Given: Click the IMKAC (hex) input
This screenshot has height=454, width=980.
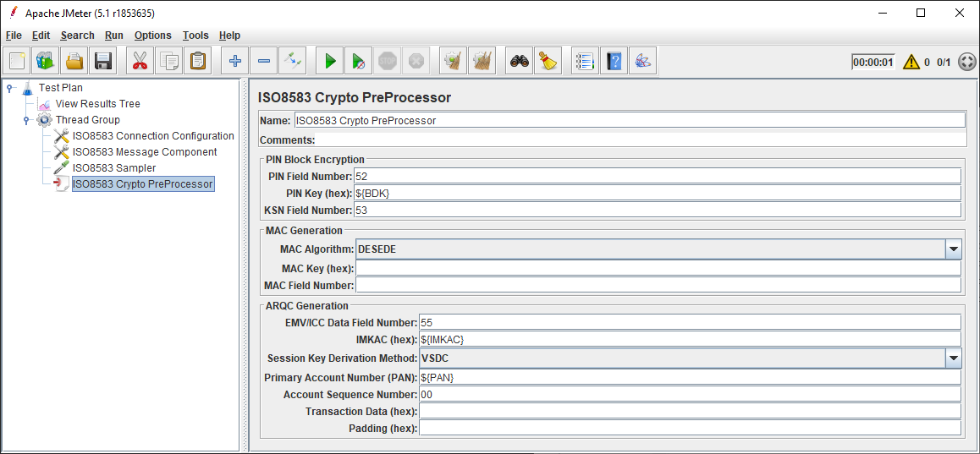Looking at the screenshot, I should click(690, 339).
